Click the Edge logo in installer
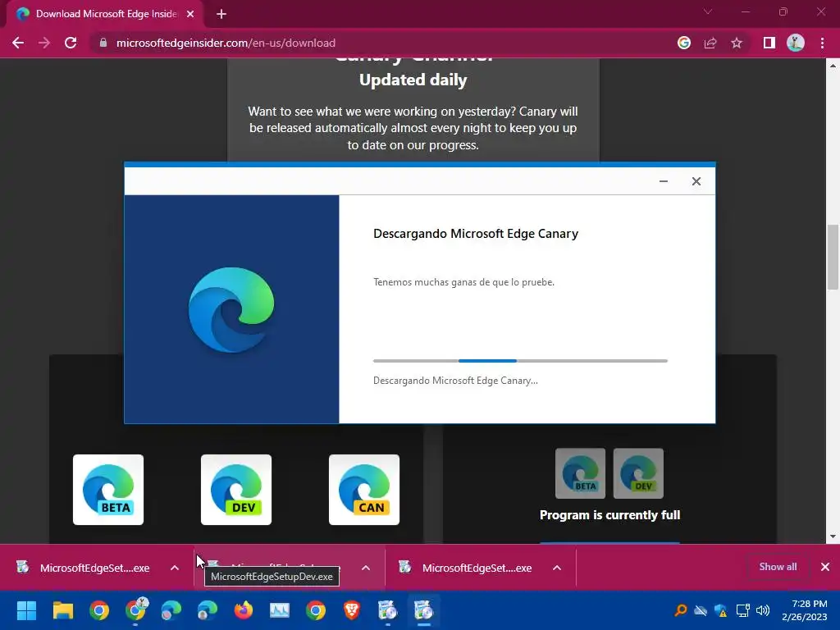Viewport: 840px width, 630px height. click(x=231, y=309)
